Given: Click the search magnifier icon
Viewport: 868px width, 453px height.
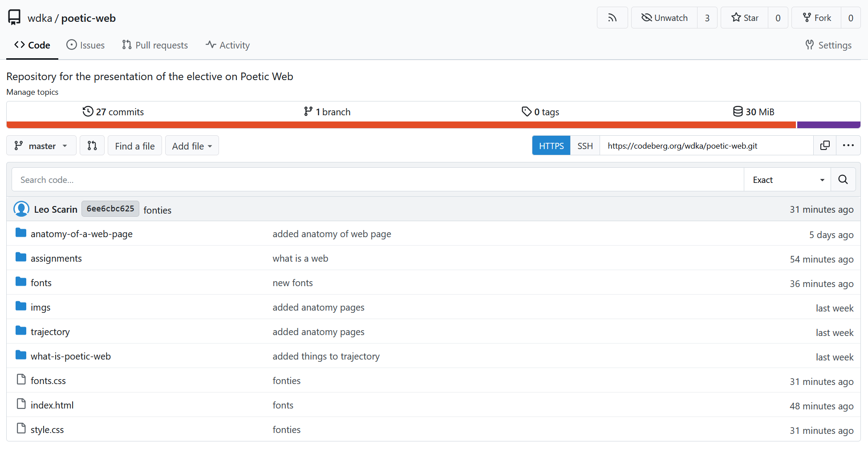Looking at the screenshot, I should click(843, 179).
